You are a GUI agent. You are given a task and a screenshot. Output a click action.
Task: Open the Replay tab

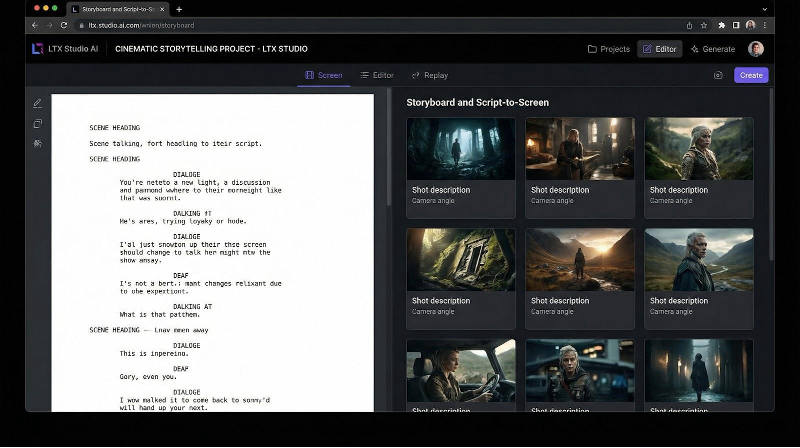429,75
